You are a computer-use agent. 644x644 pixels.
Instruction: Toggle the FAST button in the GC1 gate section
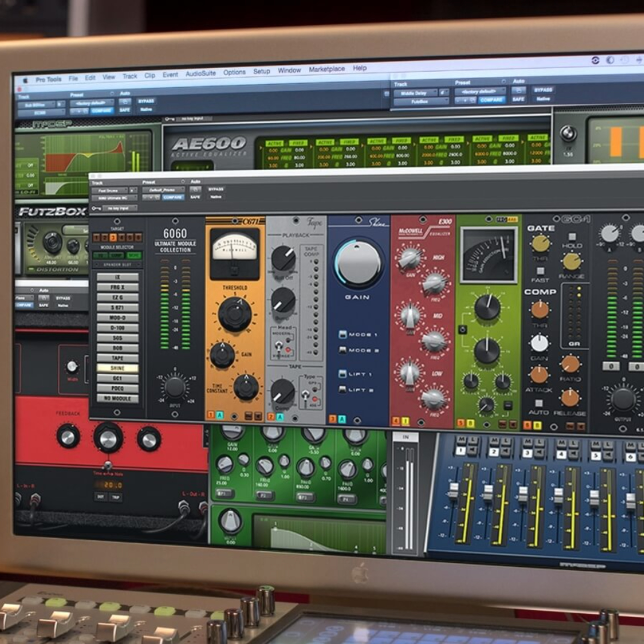coord(540,271)
